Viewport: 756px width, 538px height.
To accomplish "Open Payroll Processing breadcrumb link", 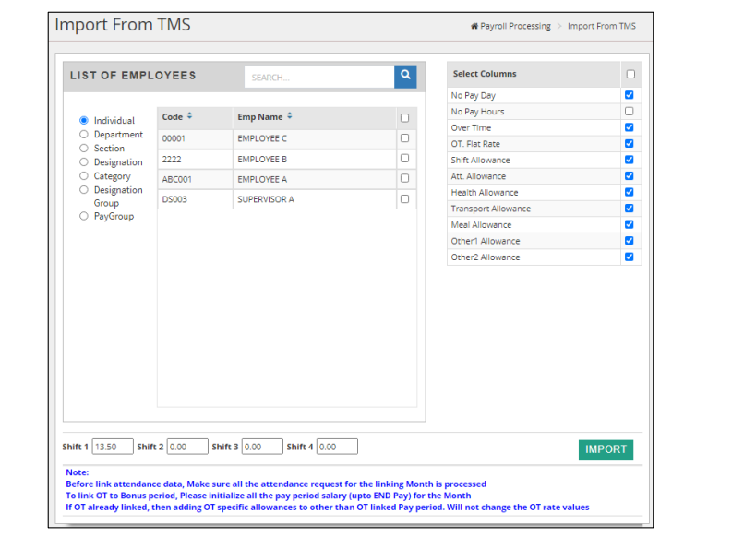I will [x=515, y=27].
